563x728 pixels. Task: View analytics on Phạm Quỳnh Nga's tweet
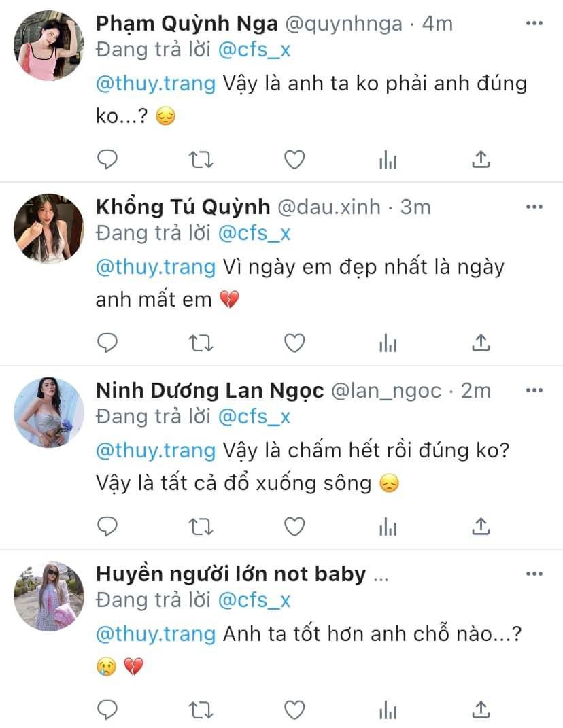[387, 160]
